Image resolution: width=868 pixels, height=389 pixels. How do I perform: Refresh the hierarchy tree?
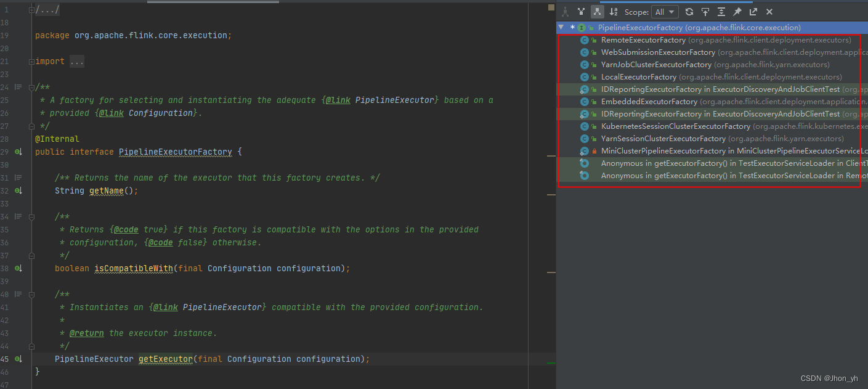(689, 12)
